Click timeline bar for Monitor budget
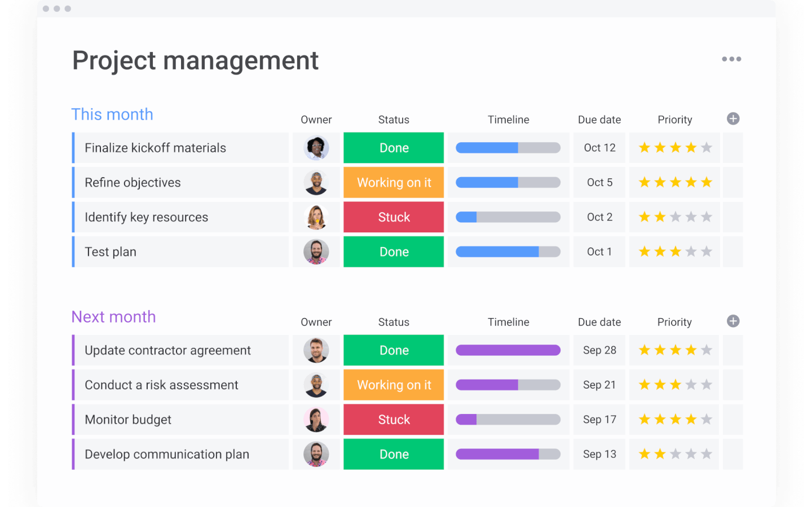 click(508, 420)
